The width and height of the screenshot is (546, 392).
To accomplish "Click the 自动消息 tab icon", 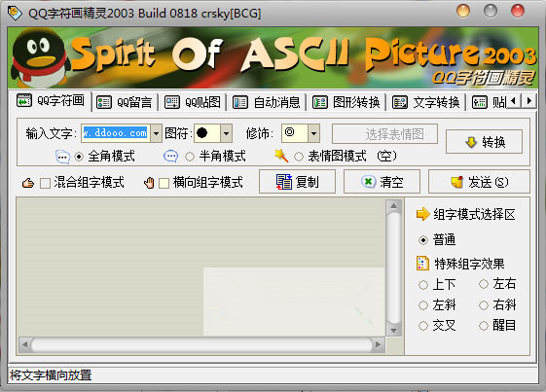I will click(x=240, y=102).
